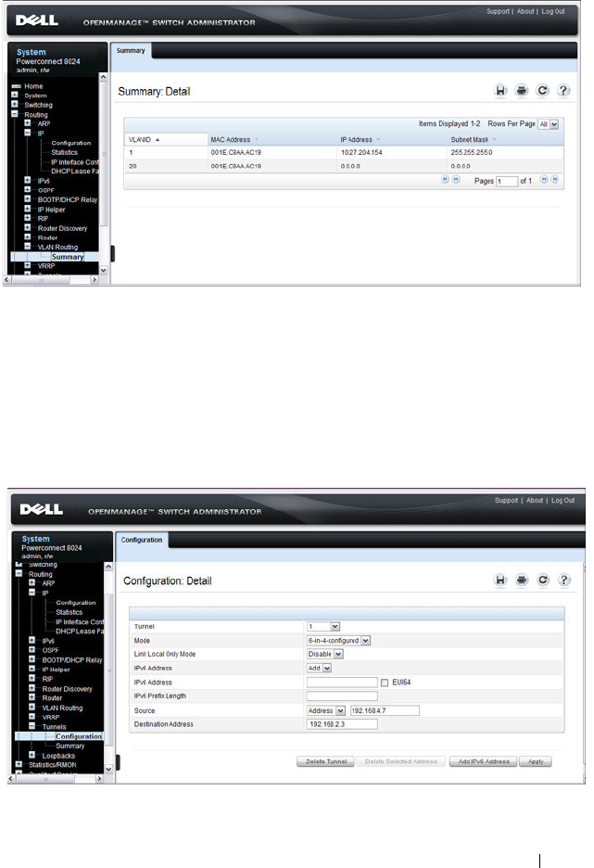
Task: Enable the EUI64 checkbox
Action: pyautogui.click(x=385, y=683)
